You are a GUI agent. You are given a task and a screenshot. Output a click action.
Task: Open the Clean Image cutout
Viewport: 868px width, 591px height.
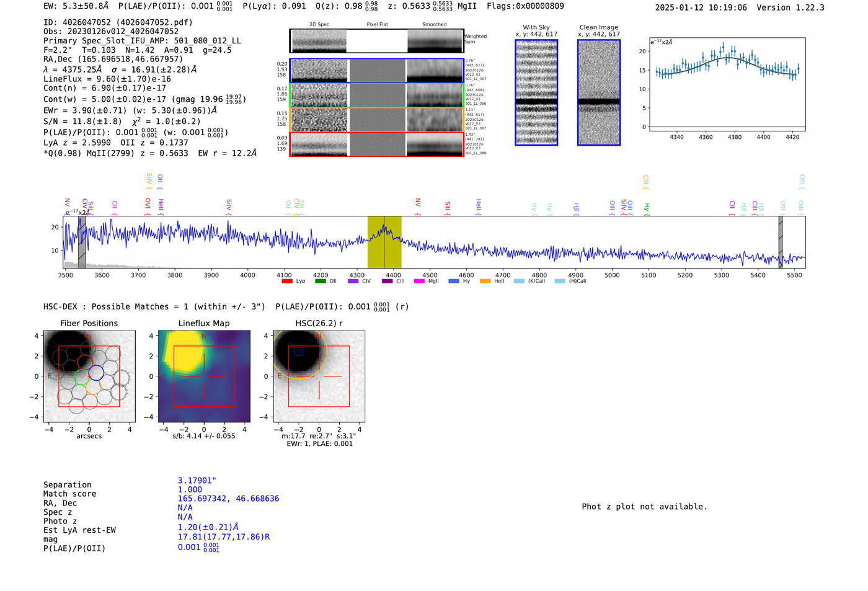pyautogui.click(x=599, y=92)
